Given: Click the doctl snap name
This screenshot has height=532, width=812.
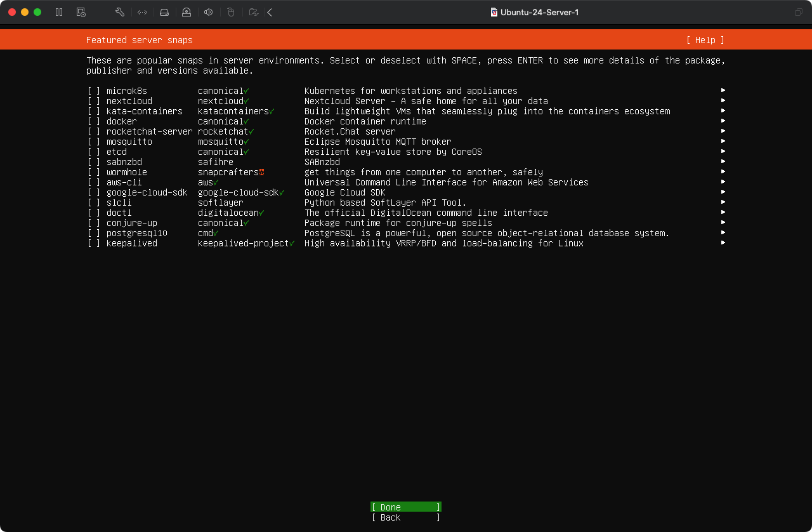Looking at the screenshot, I should [x=119, y=213].
